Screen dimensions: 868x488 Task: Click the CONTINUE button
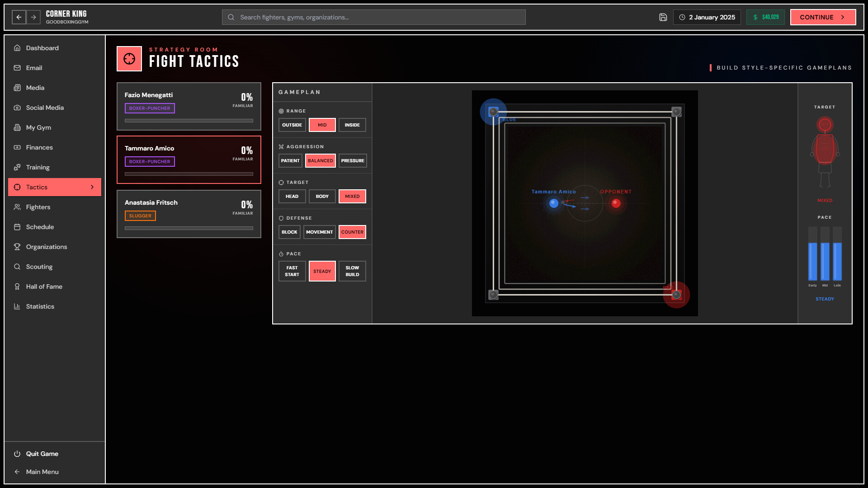[x=822, y=17]
